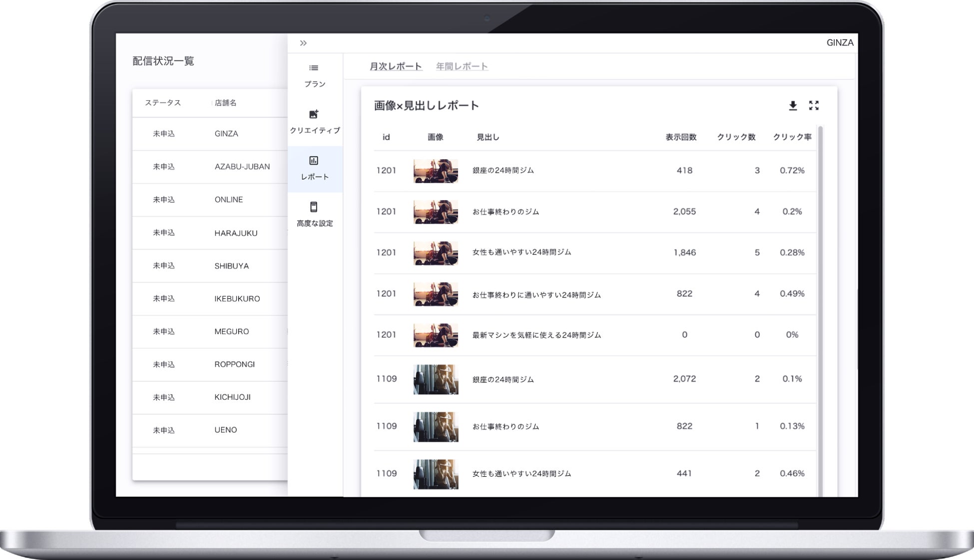Screen dimensions: 974x560
Task: Open the プラン list icon
Action: [x=314, y=68]
